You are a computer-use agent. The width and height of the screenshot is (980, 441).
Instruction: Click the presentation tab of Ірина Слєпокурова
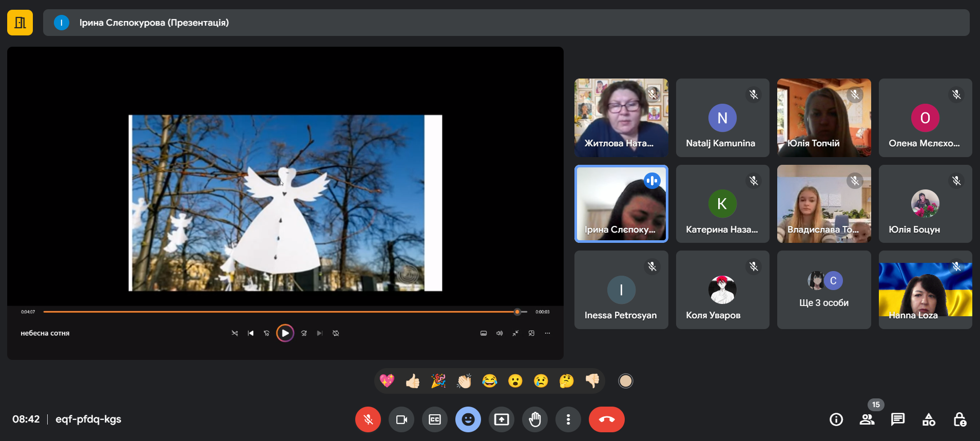pyautogui.click(x=154, y=23)
